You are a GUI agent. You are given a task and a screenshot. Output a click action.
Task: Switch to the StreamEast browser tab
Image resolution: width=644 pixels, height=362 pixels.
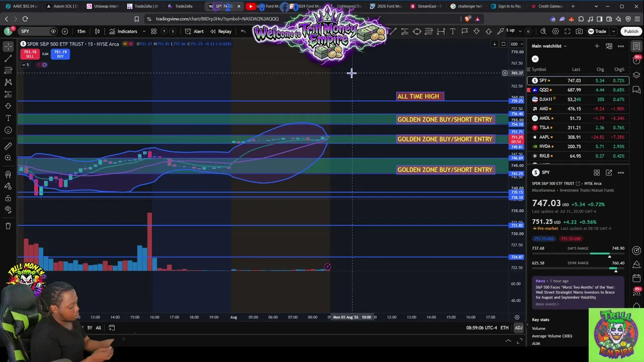[x=427, y=6]
